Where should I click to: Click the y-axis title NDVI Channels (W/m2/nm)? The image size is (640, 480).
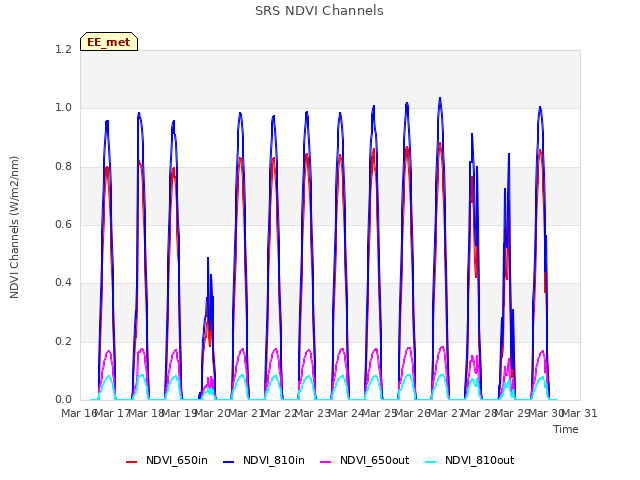pos(14,227)
